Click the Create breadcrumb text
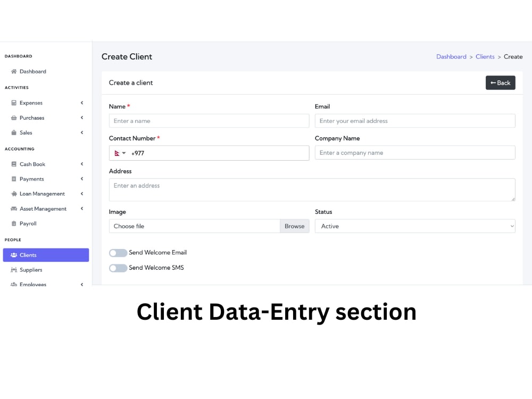This screenshot has height=399, width=532. tap(513, 57)
